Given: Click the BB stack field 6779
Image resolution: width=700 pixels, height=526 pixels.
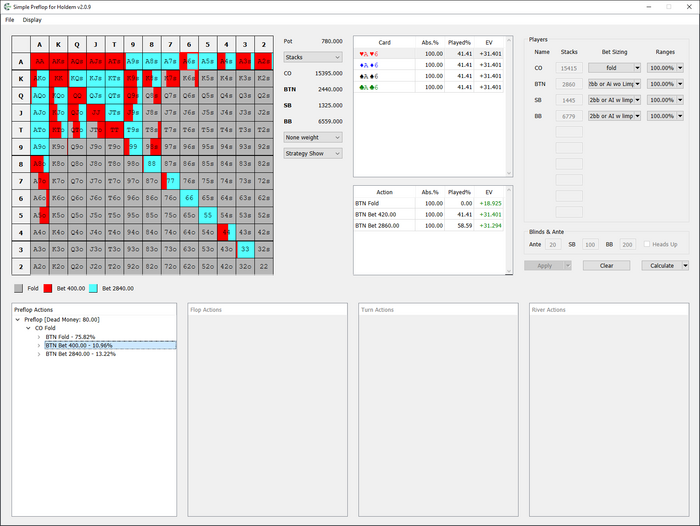Looking at the screenshot, I should coord(569,116).
